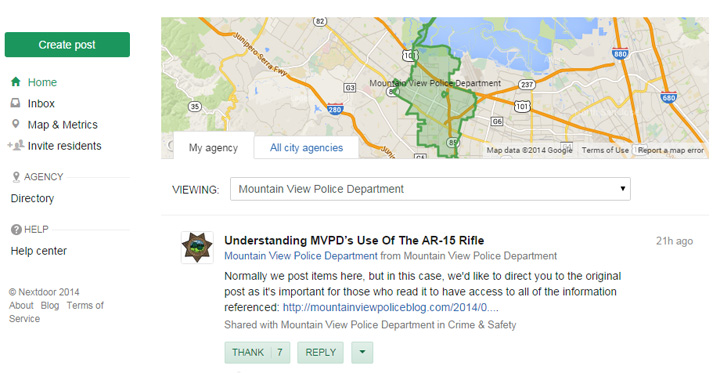The width and height of the screenshot is (720, 373).
Task: Expand the post options arrow menu
Action: 362,352
